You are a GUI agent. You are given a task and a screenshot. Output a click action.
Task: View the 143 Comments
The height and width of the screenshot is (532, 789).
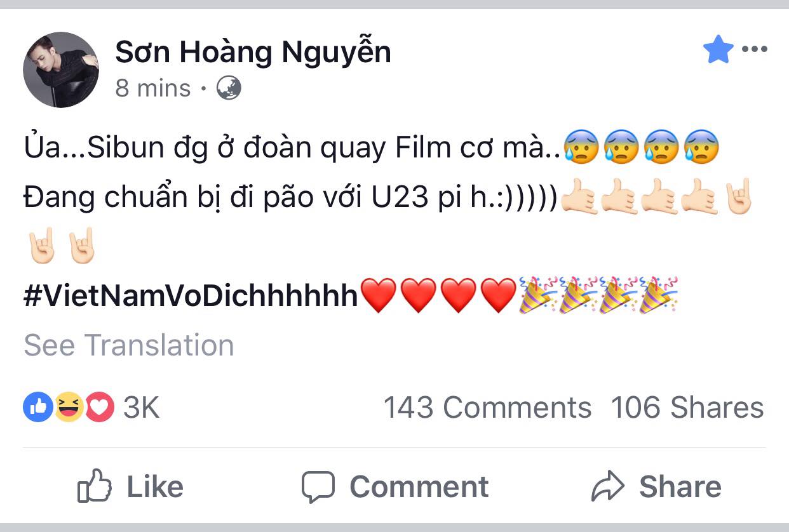click(x=487, y=408)
